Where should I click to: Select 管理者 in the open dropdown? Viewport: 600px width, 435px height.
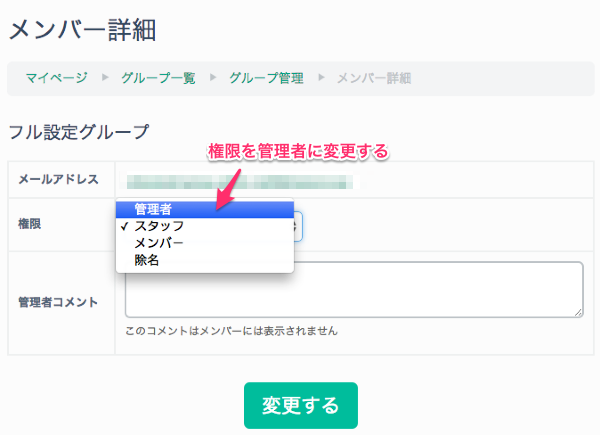tap(155, 209)
